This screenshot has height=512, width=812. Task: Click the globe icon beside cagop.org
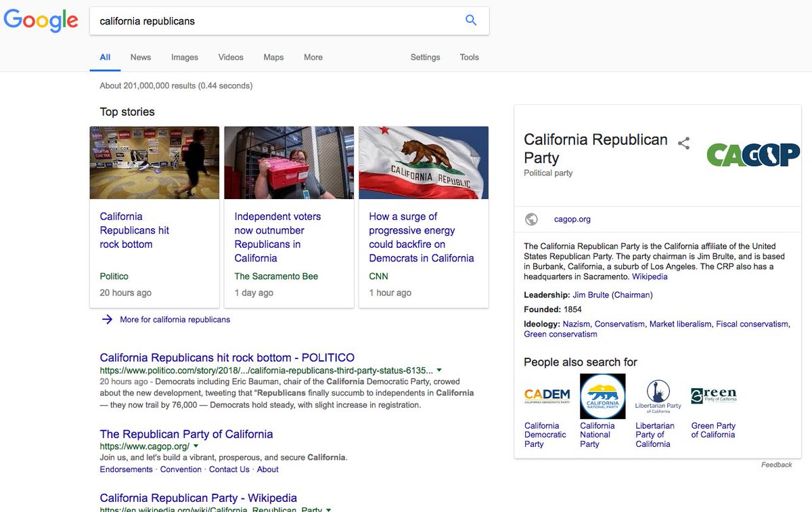(531, 219)
